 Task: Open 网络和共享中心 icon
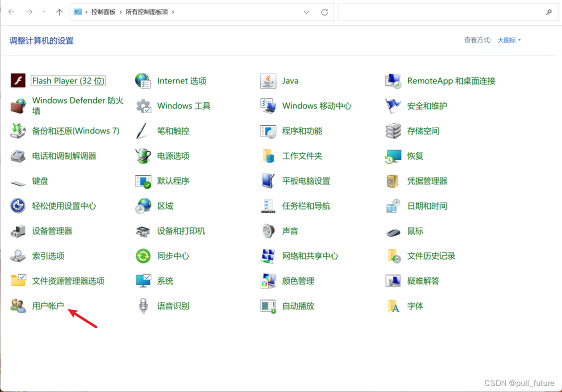point(268,256)
